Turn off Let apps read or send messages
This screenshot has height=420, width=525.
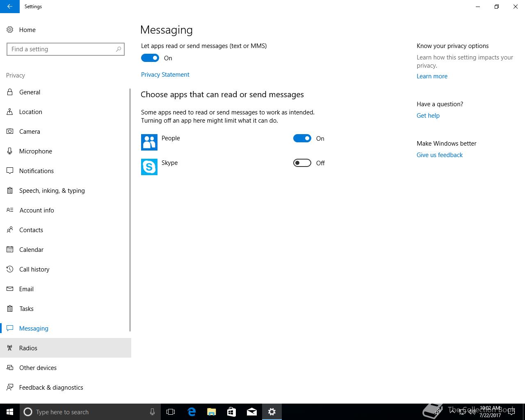point(150,58)
